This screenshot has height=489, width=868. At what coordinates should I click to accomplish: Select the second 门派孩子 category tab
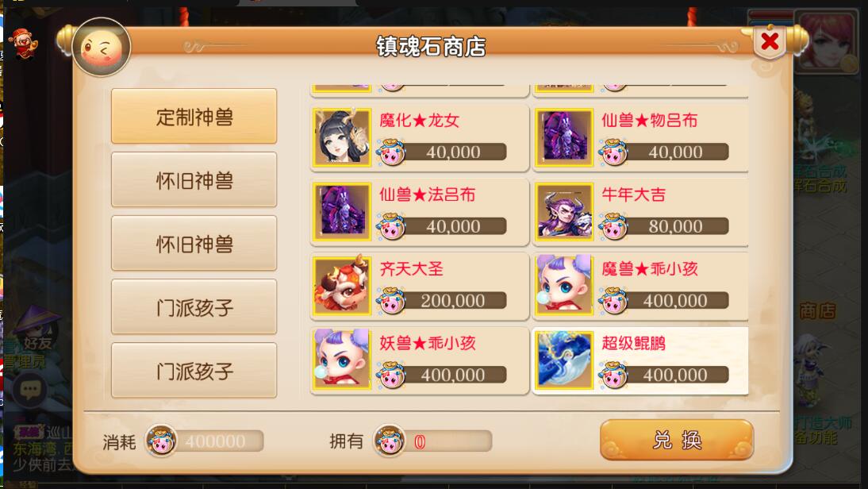pyautogui.click(x=194, y=371)
